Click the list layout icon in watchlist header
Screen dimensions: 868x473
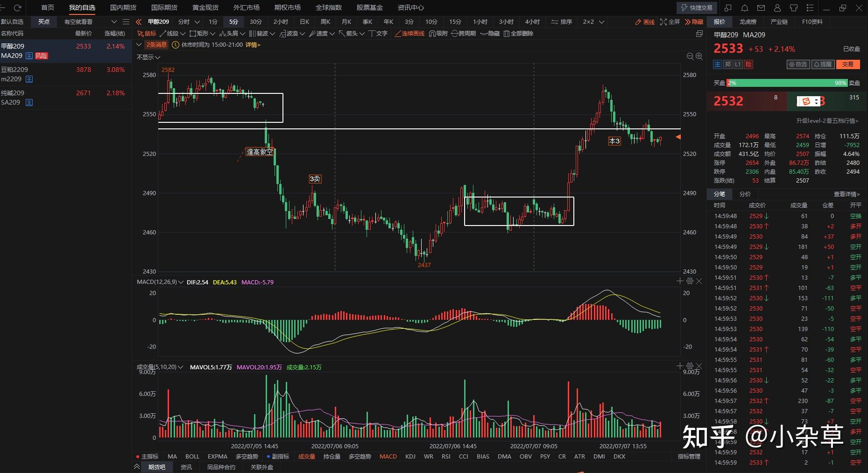(x=126, y=22)
